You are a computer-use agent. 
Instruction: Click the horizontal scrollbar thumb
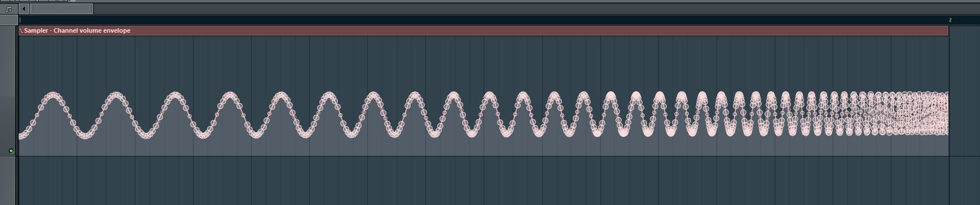[x=62, y=9]
